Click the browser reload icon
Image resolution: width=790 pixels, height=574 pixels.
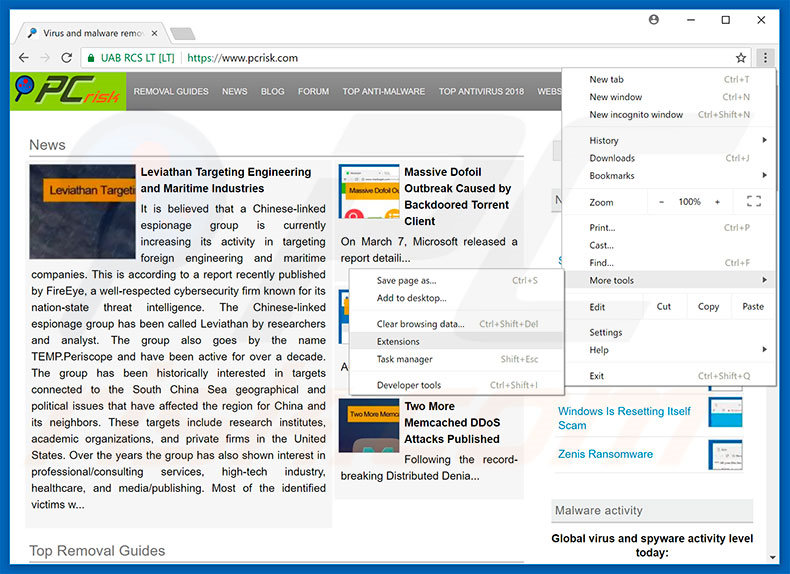coord(67,58)
